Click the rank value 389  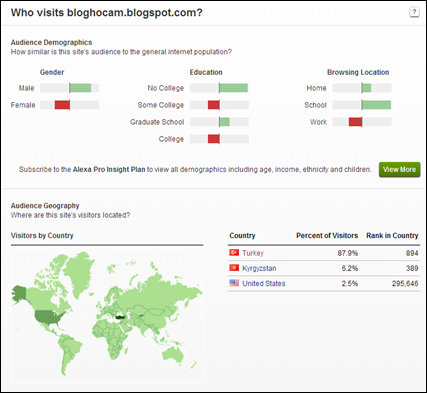[x=412, y=268]
